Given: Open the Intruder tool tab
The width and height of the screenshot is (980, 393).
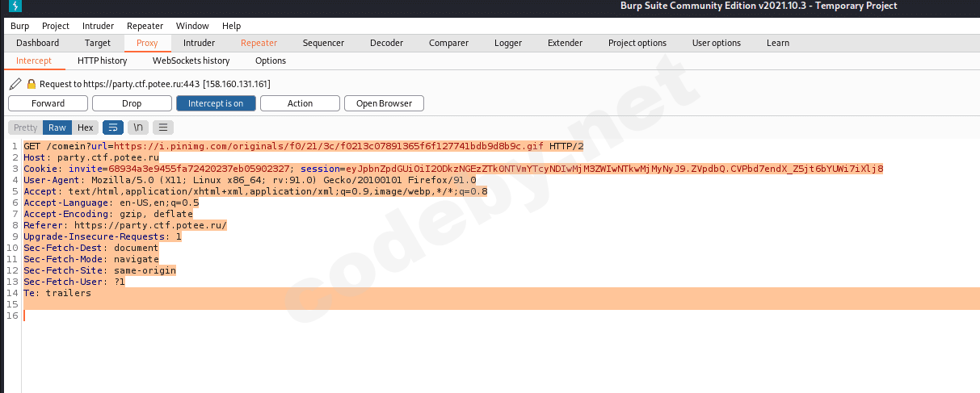Looking at the screenshot, I should tap(199, 43).
